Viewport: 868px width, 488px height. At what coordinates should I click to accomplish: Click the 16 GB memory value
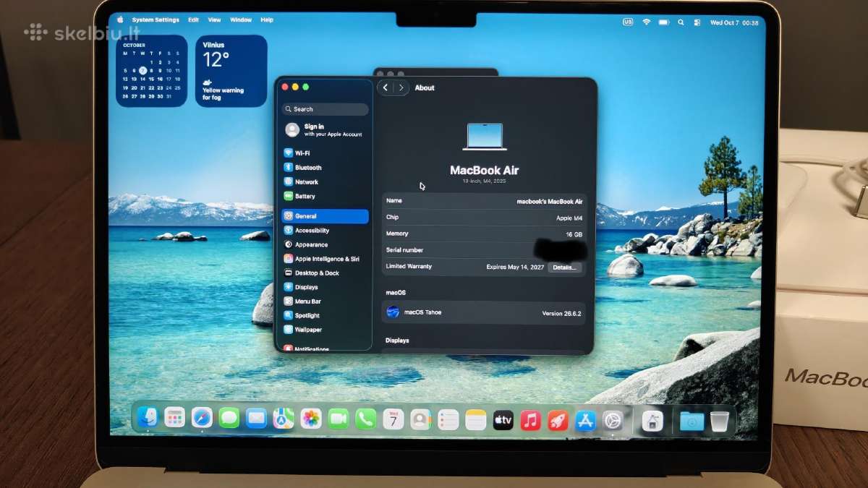pyautogui.click(x=574, y=234)
